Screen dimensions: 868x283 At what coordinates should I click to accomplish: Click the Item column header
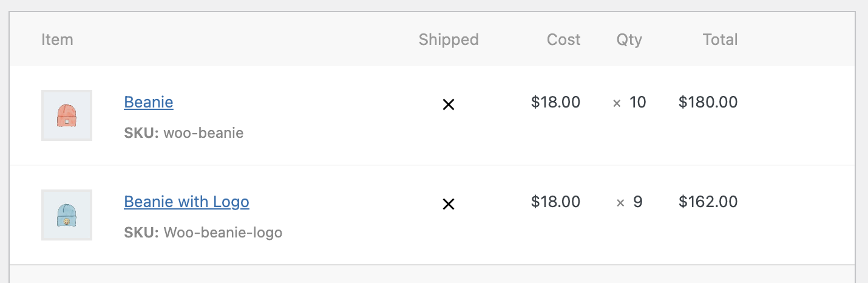[57, 40]
